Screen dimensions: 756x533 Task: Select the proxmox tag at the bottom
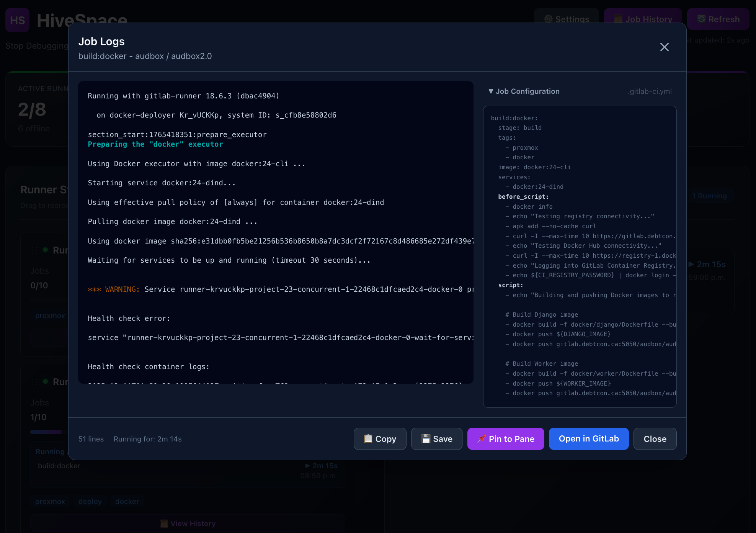pos(50,501)
